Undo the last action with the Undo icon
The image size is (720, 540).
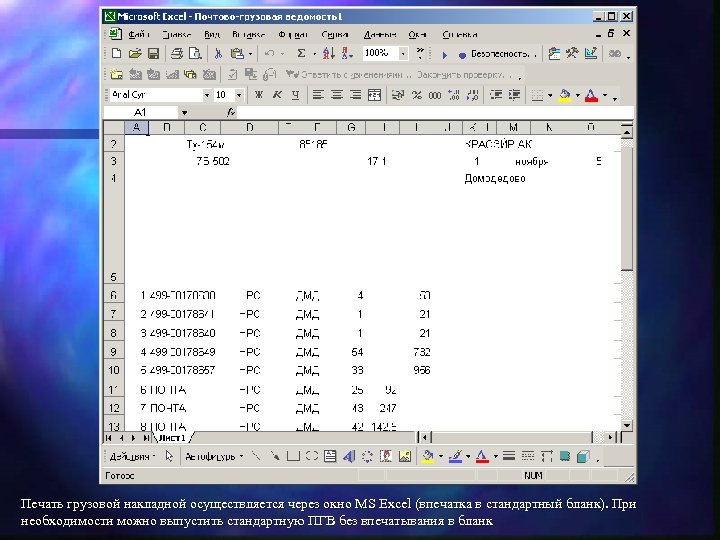point(270,54)
